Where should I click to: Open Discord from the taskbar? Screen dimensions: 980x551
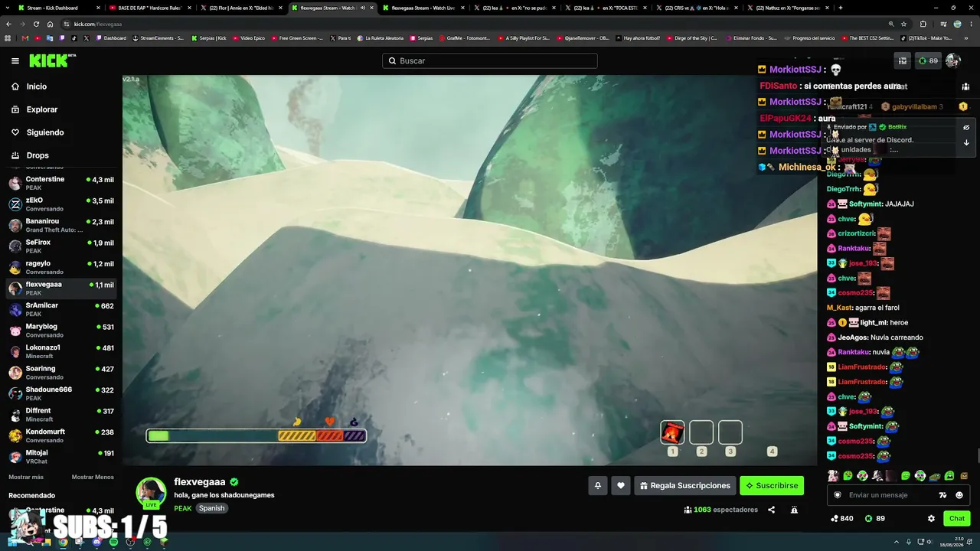click(x=96, y=542)
